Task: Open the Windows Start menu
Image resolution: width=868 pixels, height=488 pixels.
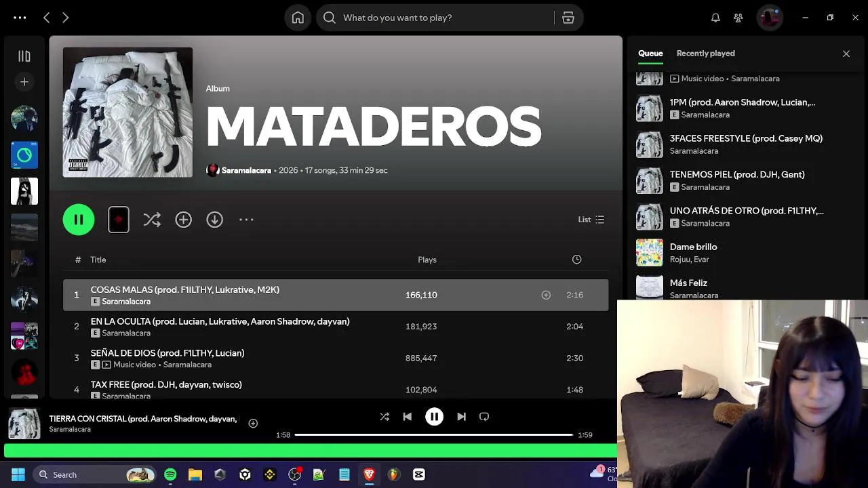Action: [18, 474]
